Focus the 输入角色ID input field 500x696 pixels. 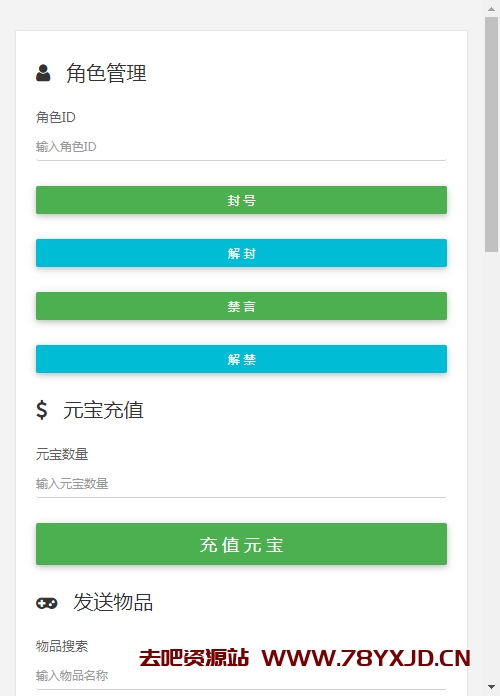pyautogui.click(x=241, y=147)
